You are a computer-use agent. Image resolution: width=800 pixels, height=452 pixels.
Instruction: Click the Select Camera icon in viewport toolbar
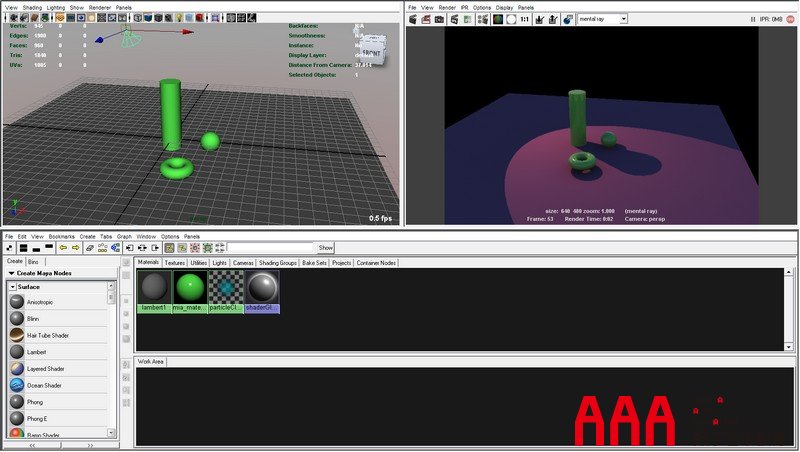(x=14, y=18)
